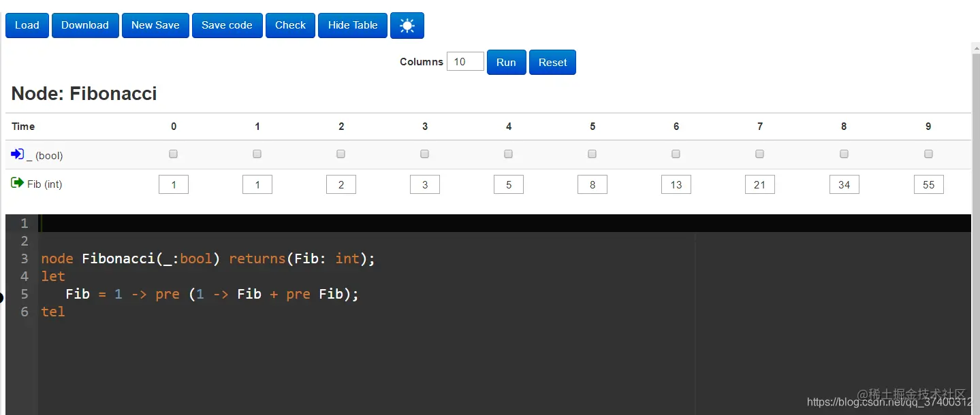Click the Check button

[291, 25]
